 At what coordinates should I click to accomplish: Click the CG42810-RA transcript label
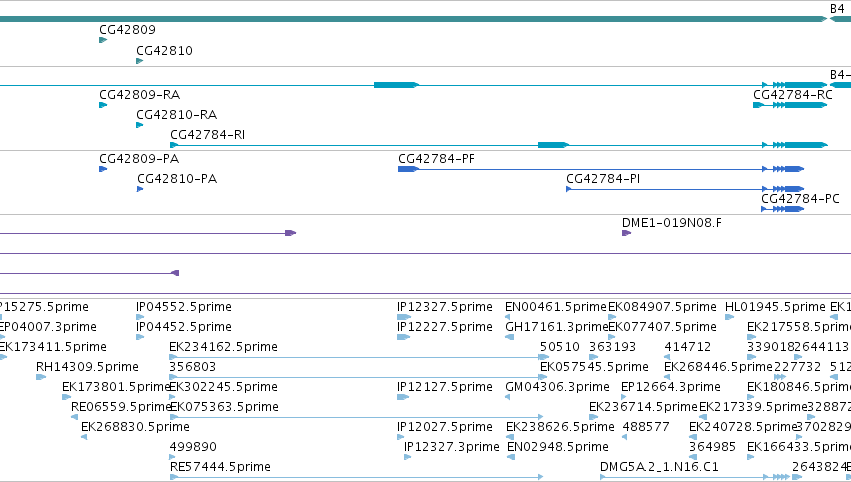point(176,115)
